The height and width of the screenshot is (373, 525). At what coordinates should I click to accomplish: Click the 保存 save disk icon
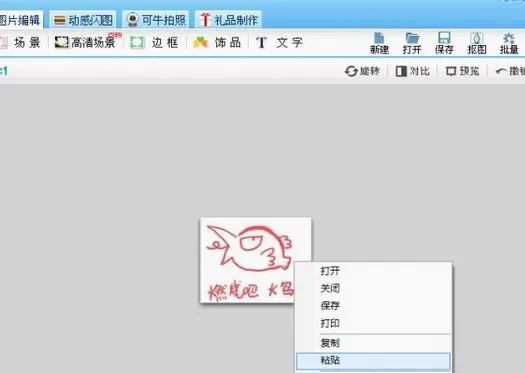444,38
